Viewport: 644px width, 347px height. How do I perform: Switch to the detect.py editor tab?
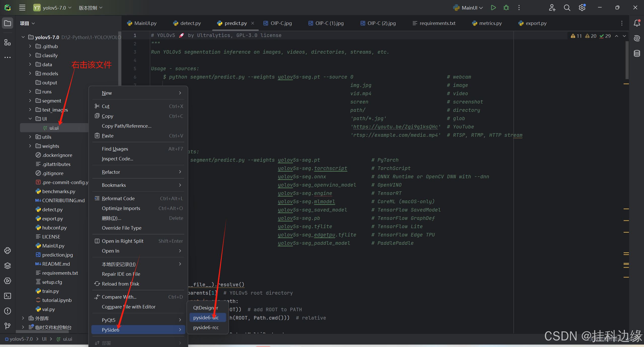click(x=190, y=23)
